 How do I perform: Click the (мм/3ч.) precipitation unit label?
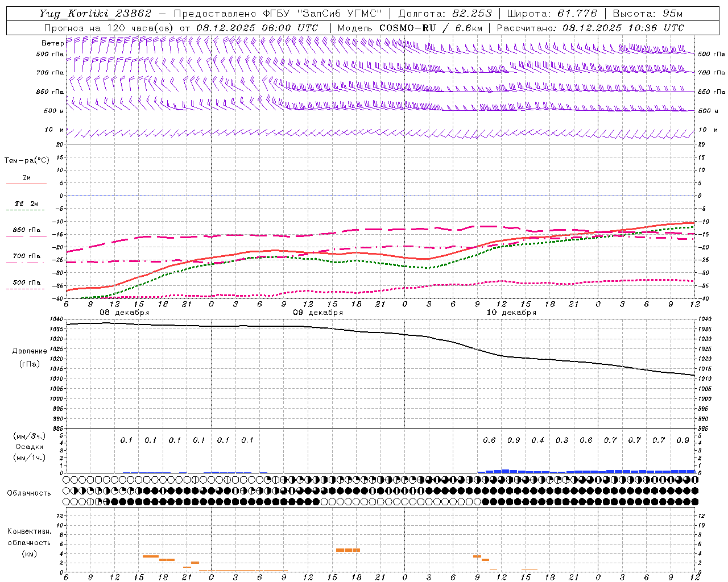pos(30,436)
